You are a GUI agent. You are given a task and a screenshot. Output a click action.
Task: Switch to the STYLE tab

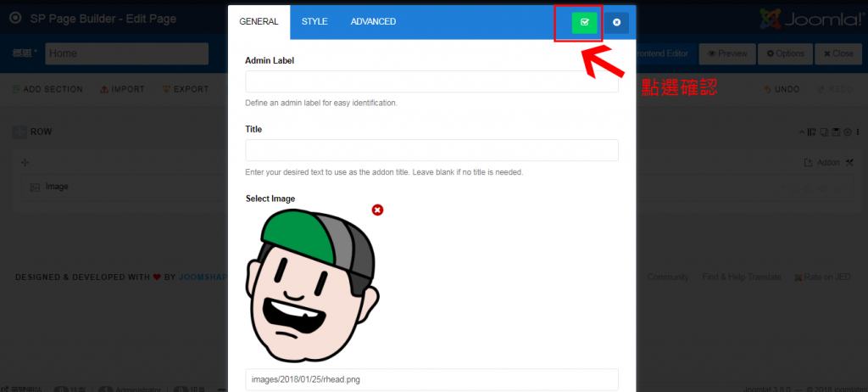[314, 21]
